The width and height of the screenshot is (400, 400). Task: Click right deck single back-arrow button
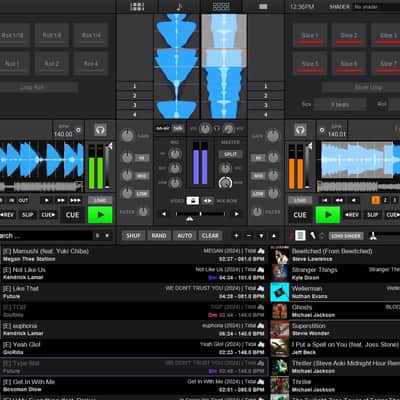[x=354, y=200]
